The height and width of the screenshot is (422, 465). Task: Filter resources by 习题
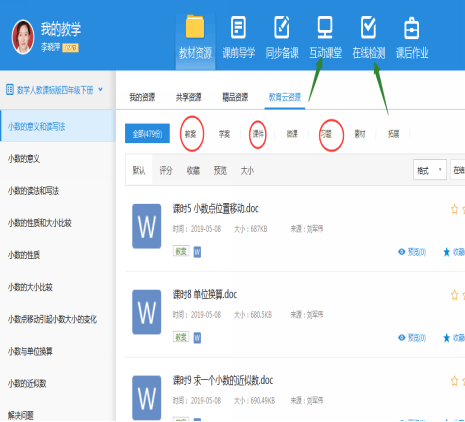point(326,134)
